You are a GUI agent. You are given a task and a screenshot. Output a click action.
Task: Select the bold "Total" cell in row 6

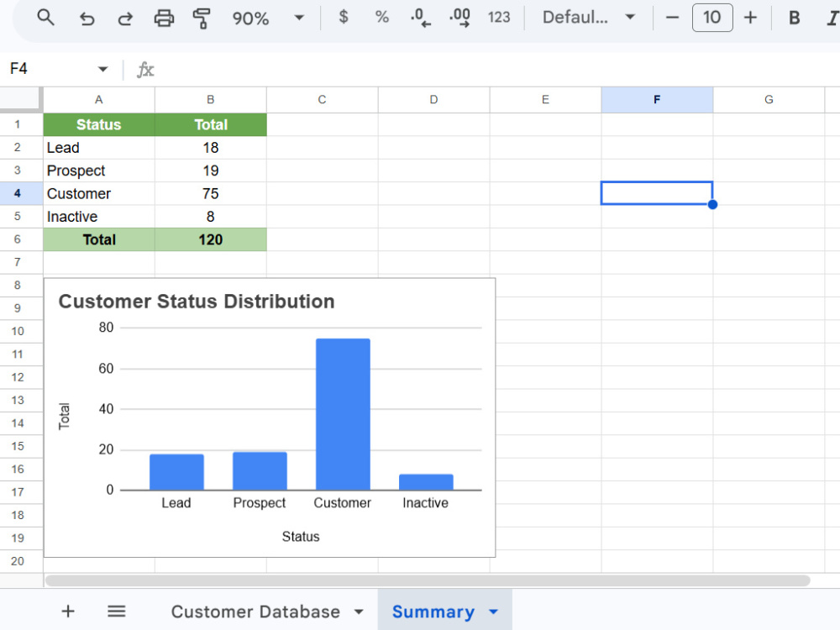click(x=99, y=239)
